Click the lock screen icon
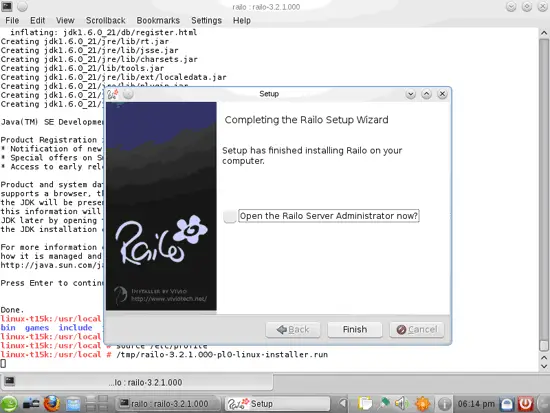The width and height of the screenshot is (550, 413). point(507,404)
